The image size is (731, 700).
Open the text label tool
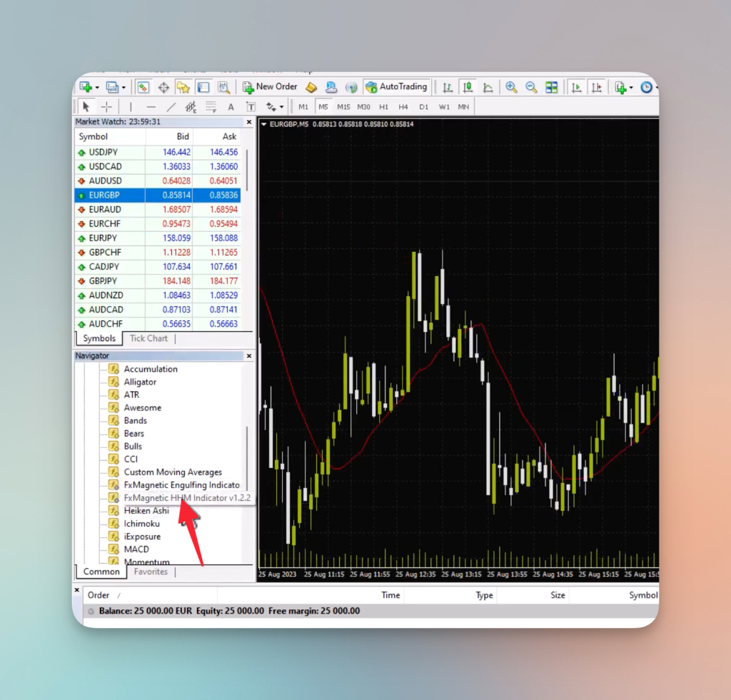[251, 106]
